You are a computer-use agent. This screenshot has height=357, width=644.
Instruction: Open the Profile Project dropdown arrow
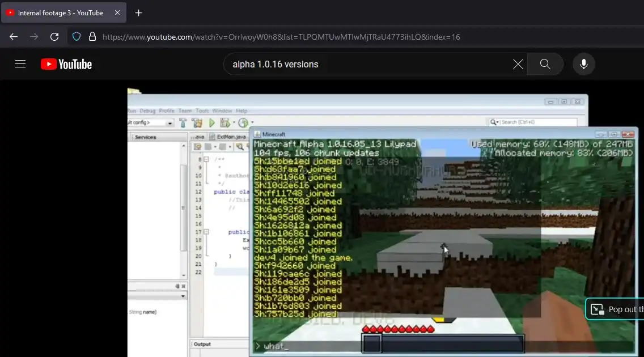(x=252, y=122)
